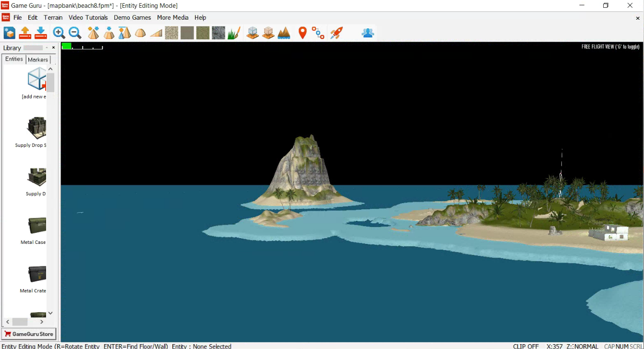
Task: Click the add new entity cube thumbnail
Action: pos(36,79)
